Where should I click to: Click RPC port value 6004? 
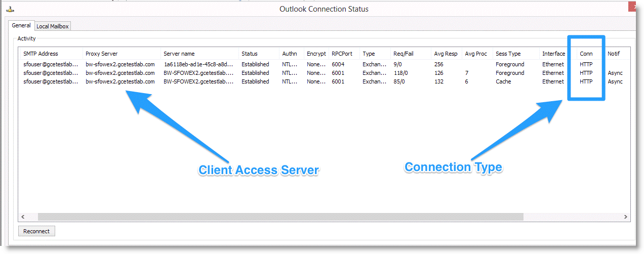pyautogui.click(x=338, y=64)
